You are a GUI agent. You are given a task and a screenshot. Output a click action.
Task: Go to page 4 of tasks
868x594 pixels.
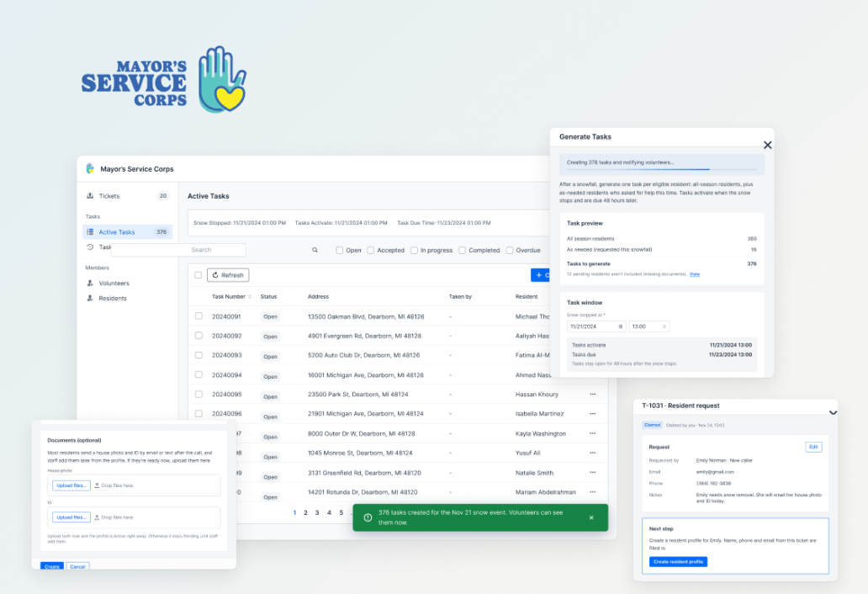(329, 512)
